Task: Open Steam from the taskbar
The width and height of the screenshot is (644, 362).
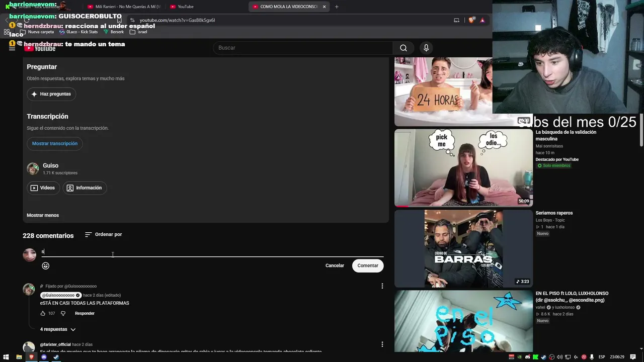Action: pos(56,357)
